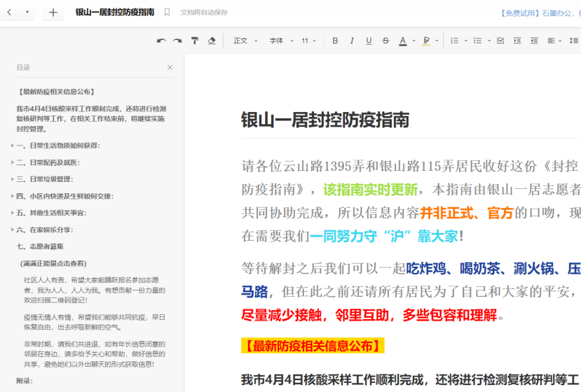This screenshot has height=392, width=581.
Task: Increase paragraph indent
Action: click(517, 41)
